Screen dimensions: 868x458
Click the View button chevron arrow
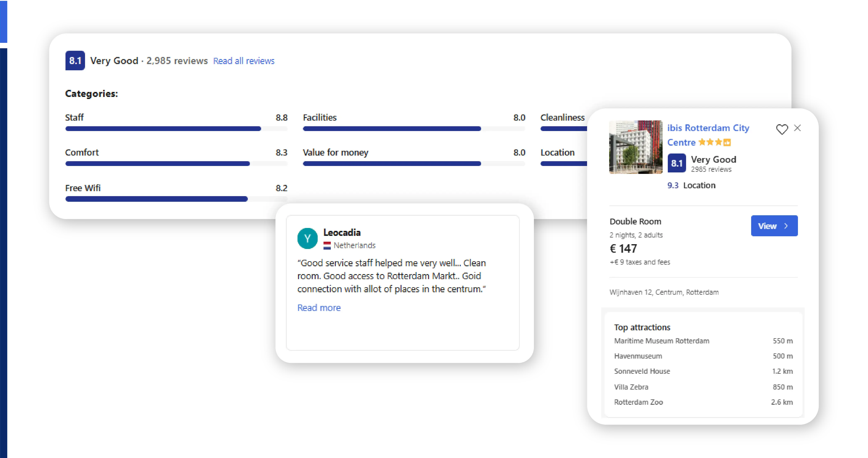(786, 226)
